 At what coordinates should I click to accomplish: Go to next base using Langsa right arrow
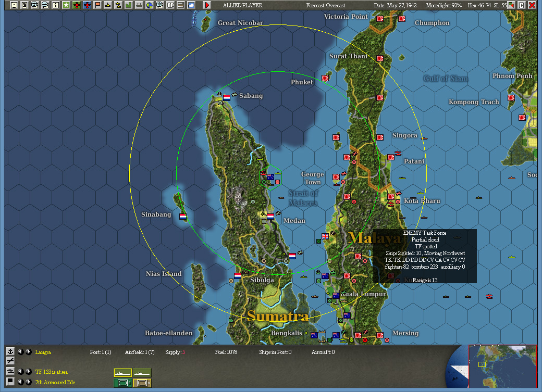tap(28, 351)
